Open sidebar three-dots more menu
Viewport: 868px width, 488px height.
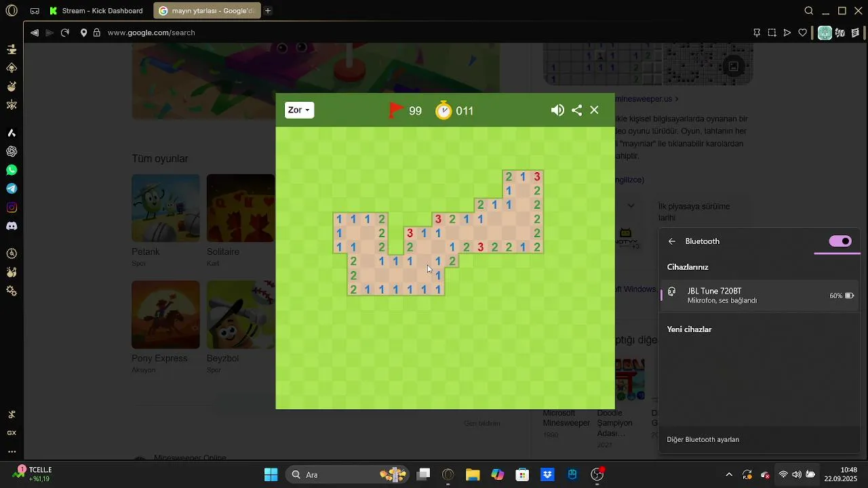point(12,451)
